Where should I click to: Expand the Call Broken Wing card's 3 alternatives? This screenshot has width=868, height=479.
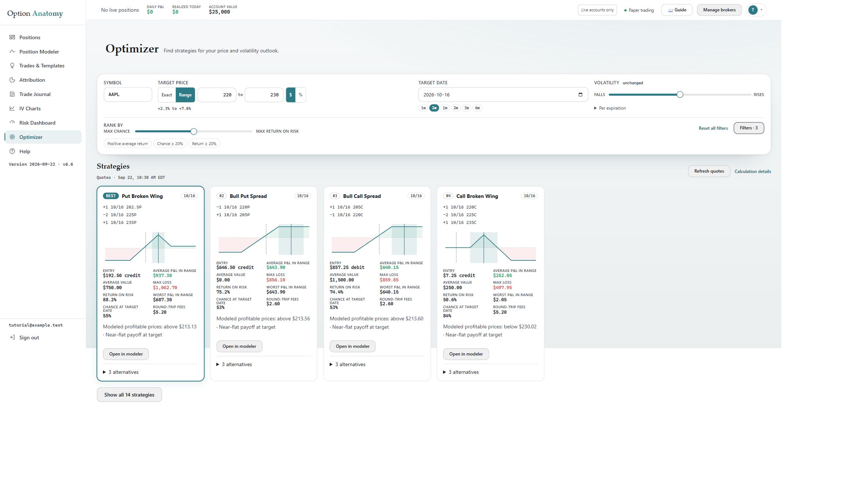(x=461, y=372)
